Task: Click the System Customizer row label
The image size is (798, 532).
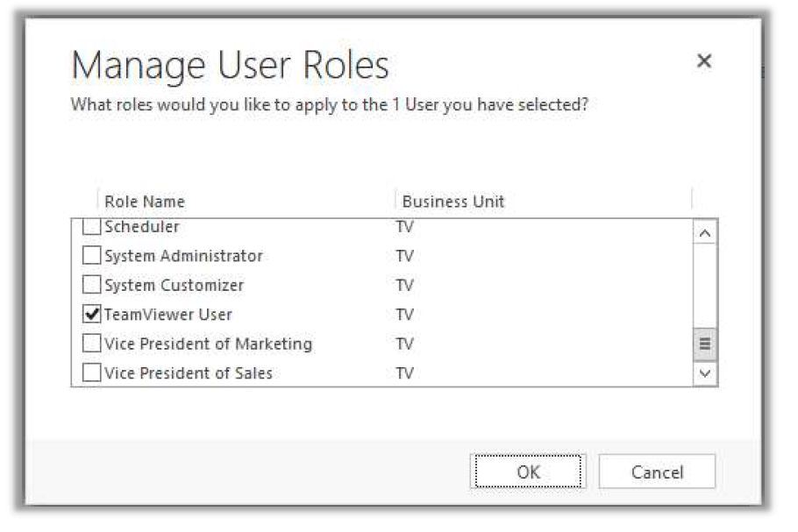Action: click(174, 286)
